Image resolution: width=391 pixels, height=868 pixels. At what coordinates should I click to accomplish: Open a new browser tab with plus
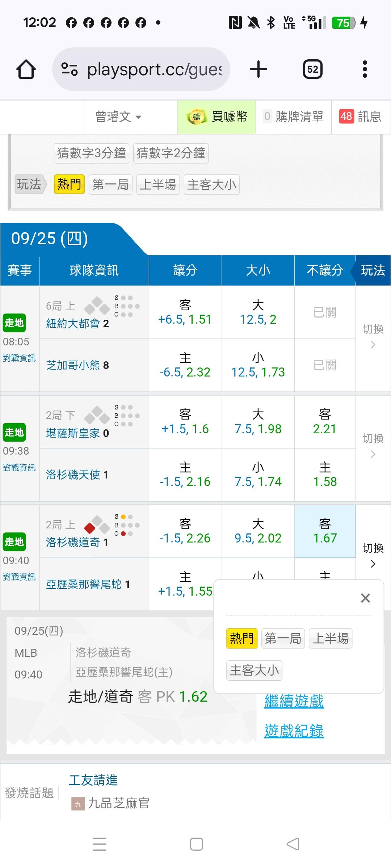click(x=258, y=69)
